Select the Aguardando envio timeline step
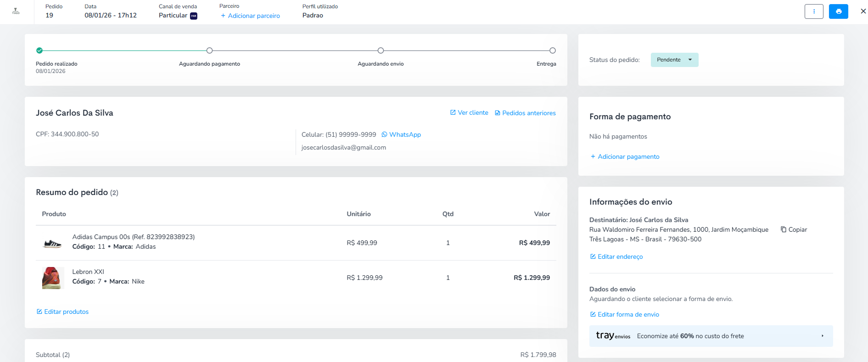Screen dimensions: 868x362 tap(381, 50)
